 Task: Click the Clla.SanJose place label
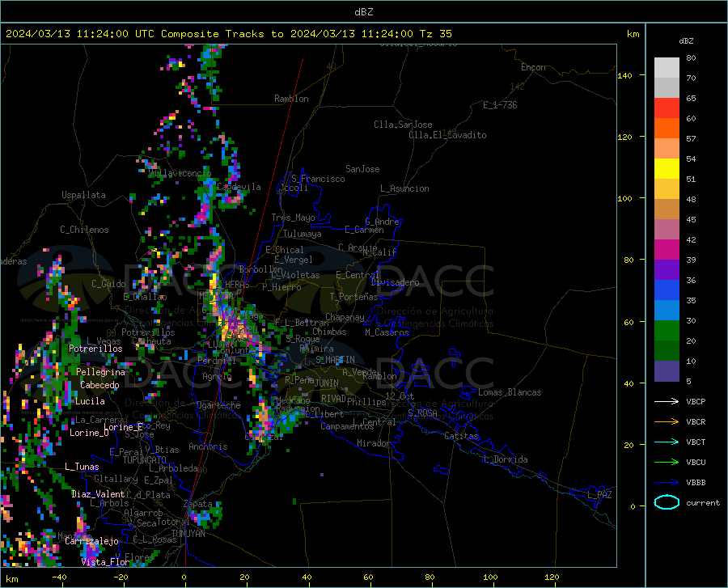click(x=403, y=125)
